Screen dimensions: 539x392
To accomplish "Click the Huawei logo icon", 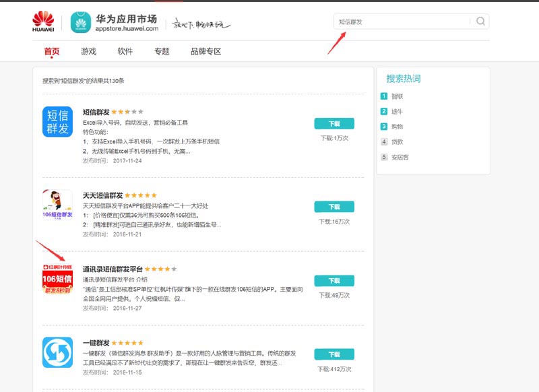I will (43, 22).
